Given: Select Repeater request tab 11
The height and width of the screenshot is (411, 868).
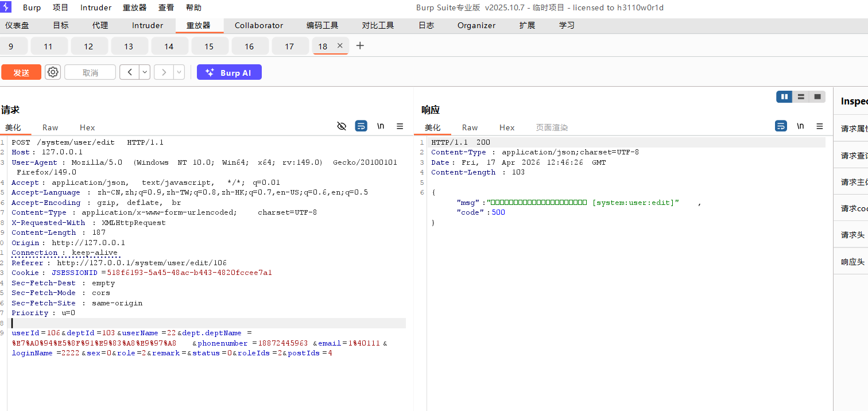Looking at the screenshot, I should (48, 46).
